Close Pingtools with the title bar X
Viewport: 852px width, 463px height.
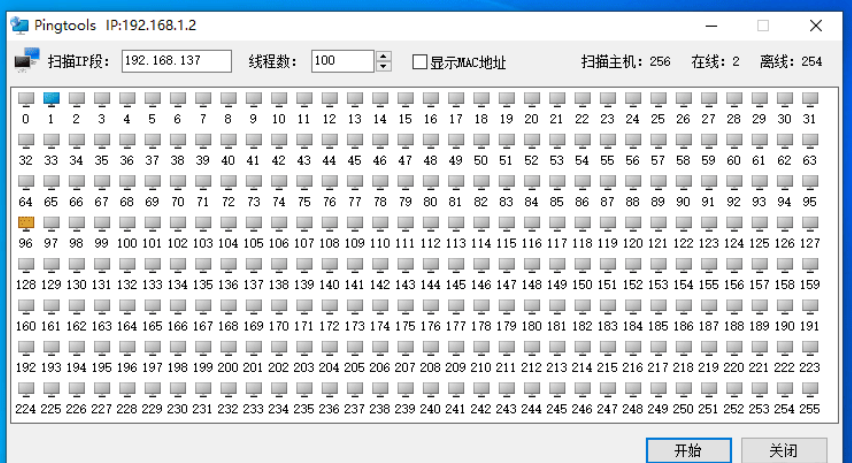(x=816, y=26)
